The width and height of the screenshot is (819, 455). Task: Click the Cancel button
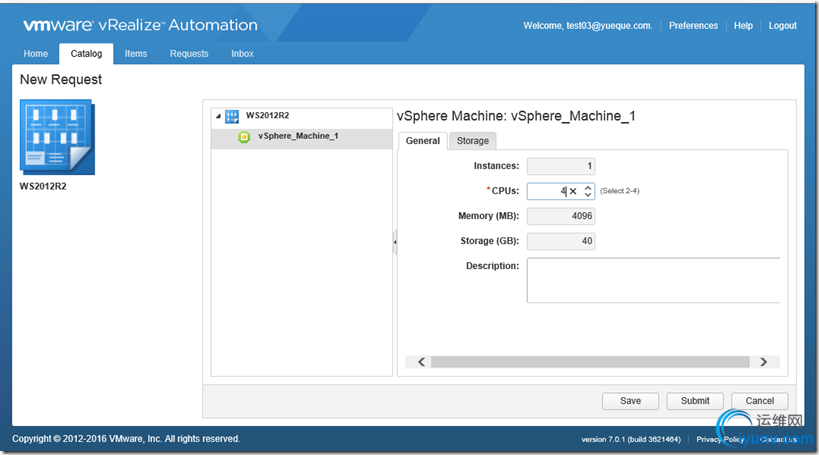coord(759,401)
